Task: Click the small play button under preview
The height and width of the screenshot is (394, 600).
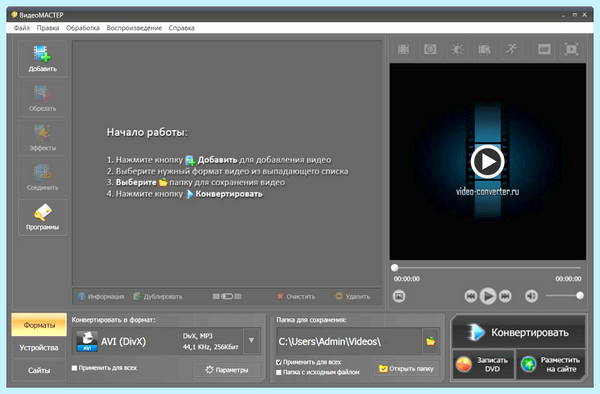Action: click(x=488, y=296)
